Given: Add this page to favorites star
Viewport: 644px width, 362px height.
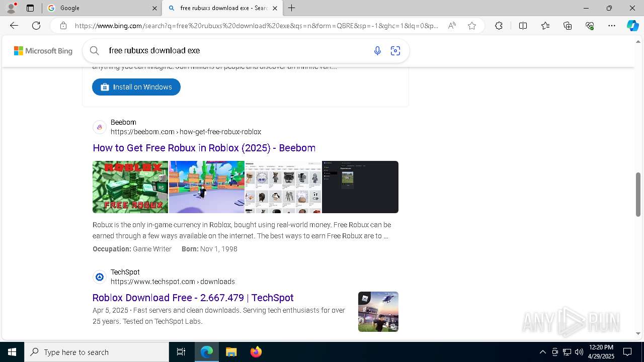Looking at the screenshot, I should pyautogui.click(x=472, y=26).
